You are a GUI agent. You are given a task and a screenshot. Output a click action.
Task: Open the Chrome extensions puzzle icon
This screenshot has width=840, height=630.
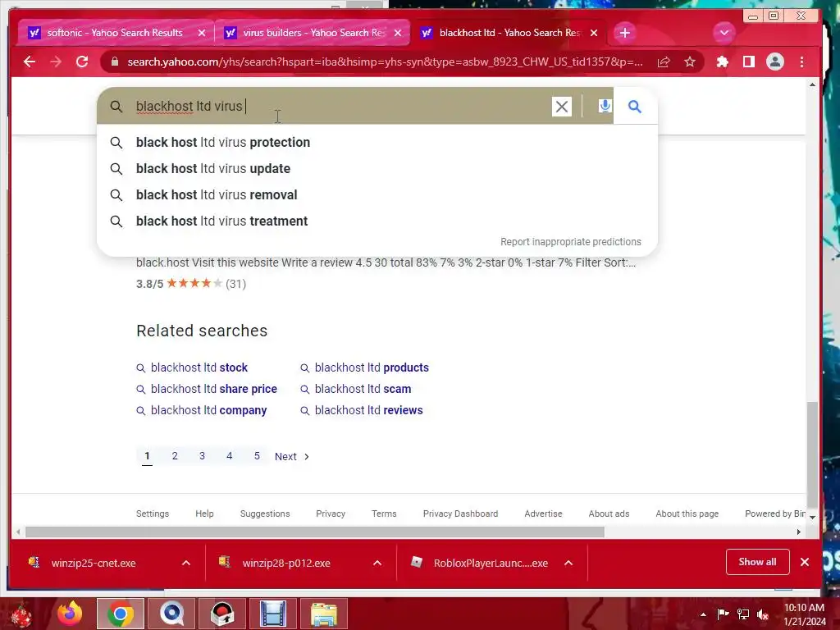point(722,62)
